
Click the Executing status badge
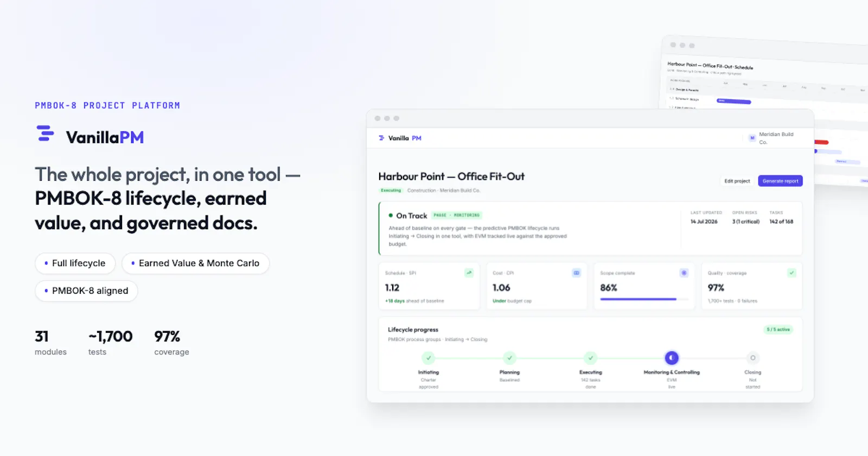[391, 191]
